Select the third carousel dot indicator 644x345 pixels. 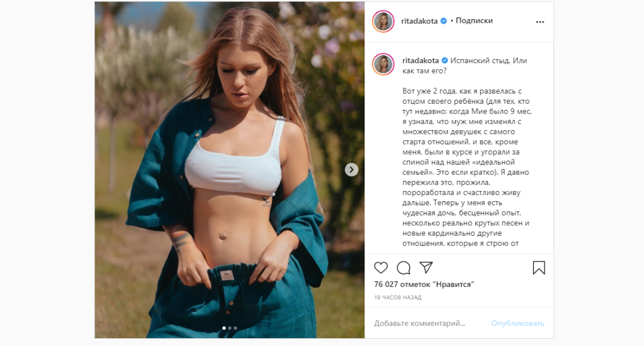click(235, 328)
